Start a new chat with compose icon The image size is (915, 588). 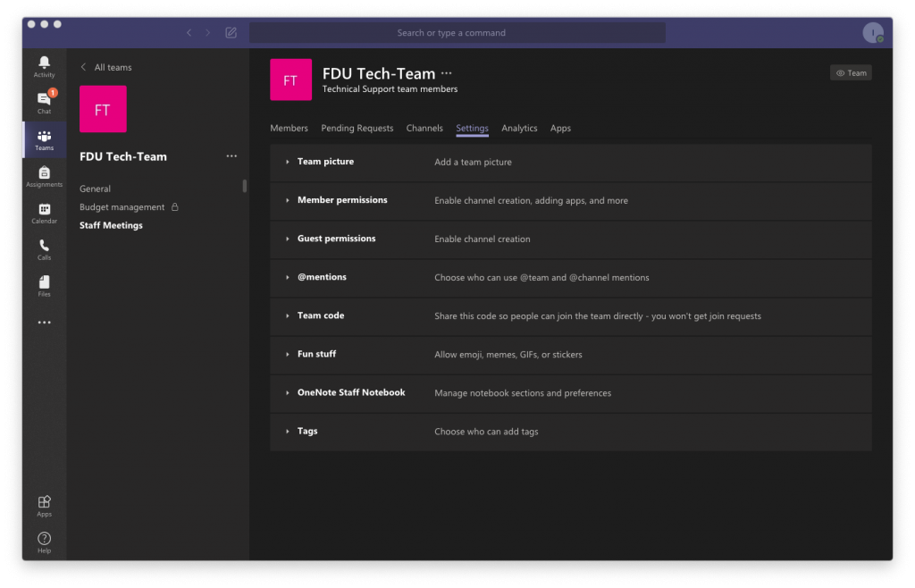[231, 33]
